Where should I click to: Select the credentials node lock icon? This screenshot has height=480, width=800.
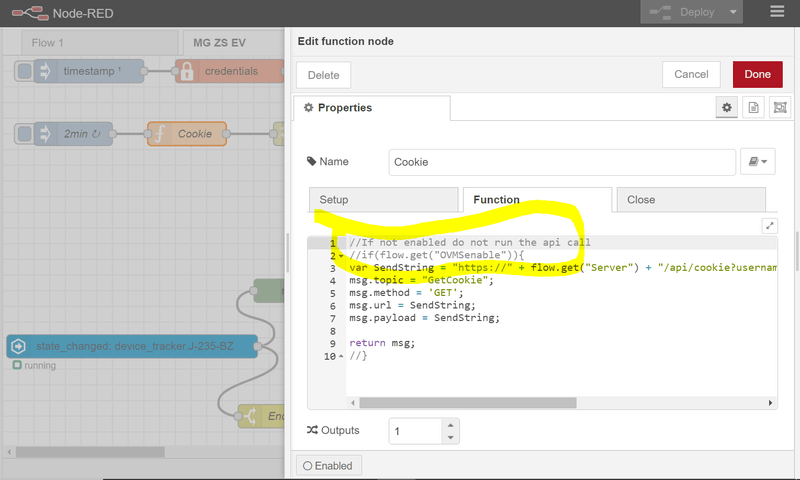pos(186,71)
